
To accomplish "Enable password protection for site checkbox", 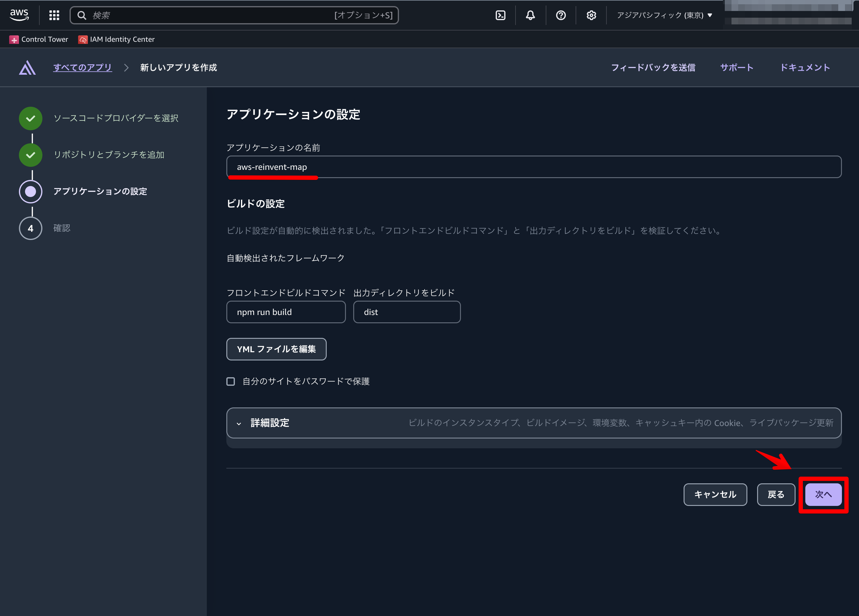I will click(231, 381).
